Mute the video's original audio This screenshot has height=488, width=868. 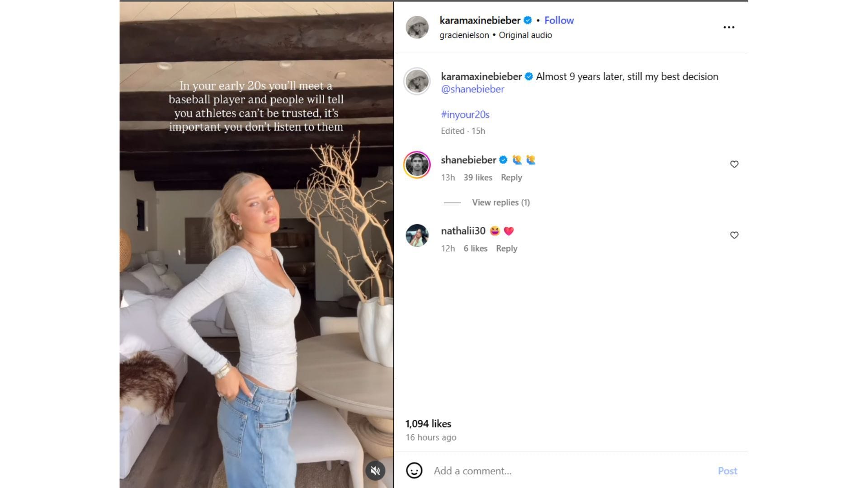point(374,470)
